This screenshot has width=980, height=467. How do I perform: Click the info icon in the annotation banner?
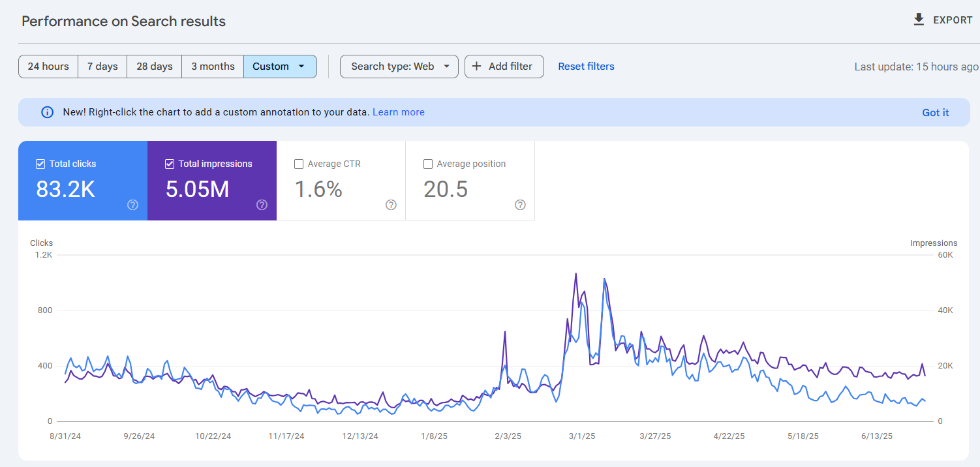click(x=46, y=112)
